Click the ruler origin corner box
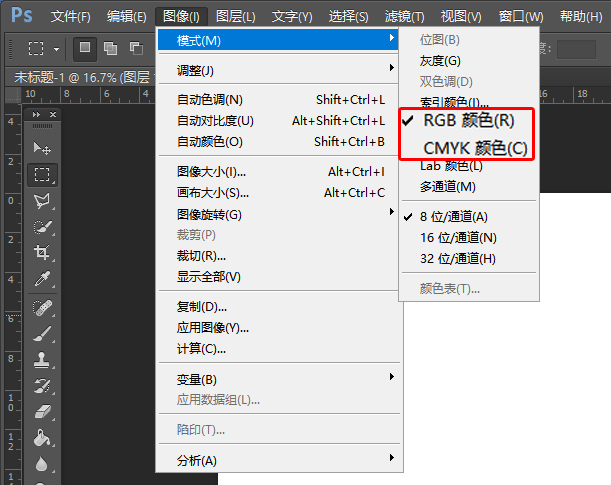 pos(13,95)
